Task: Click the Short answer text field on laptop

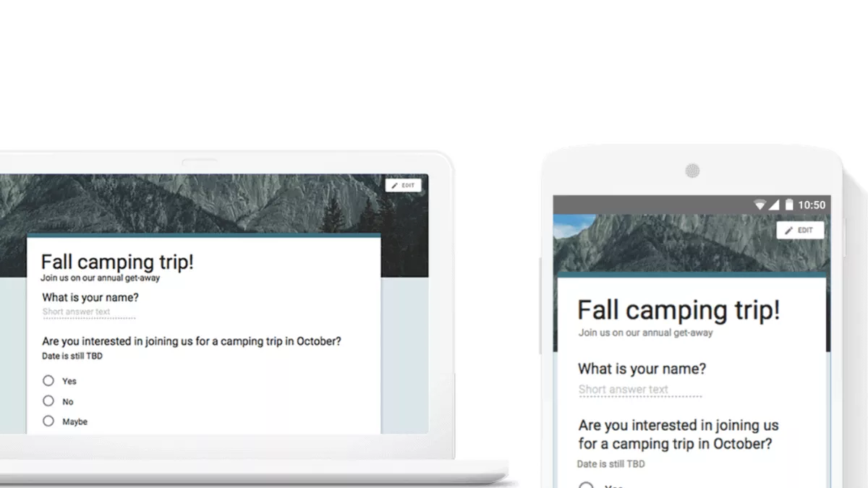Action: pyautogui.click(x=88, y=312)
